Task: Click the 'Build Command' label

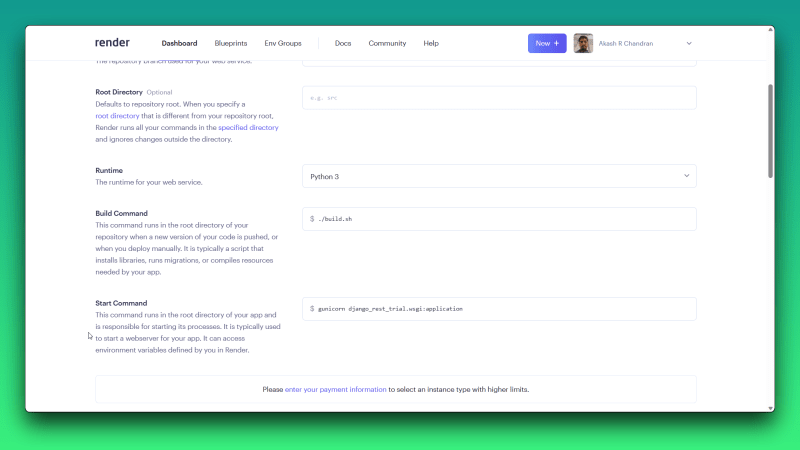Action: coord(121,213)
